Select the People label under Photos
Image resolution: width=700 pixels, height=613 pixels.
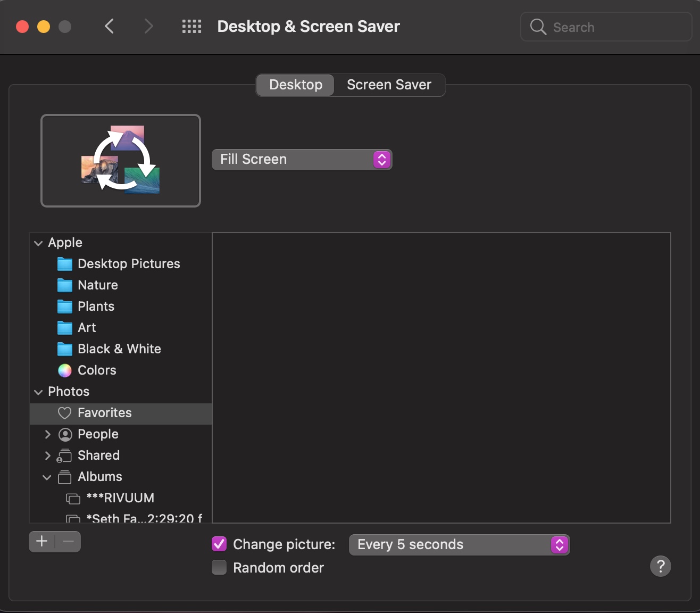point(98,434)
